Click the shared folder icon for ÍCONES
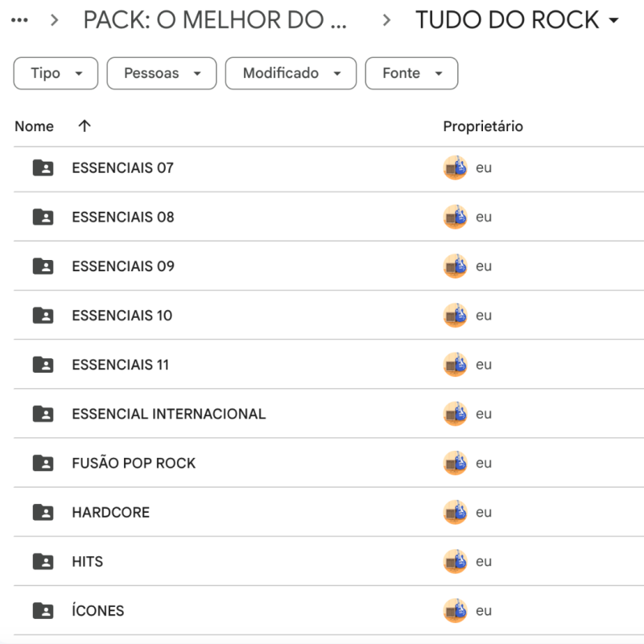 tap(43, 610)
